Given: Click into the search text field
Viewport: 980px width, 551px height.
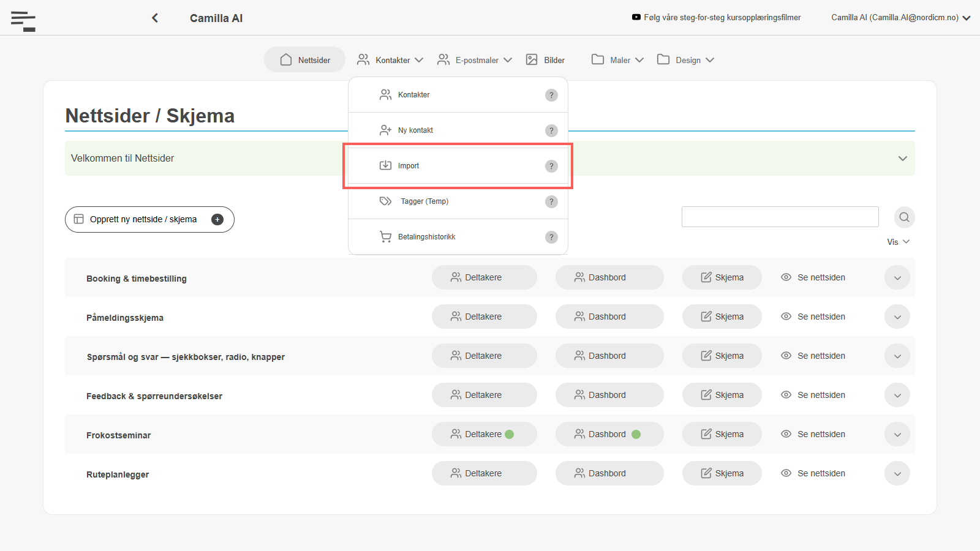Looking at the screenshot, I should (x=780, y=217).
